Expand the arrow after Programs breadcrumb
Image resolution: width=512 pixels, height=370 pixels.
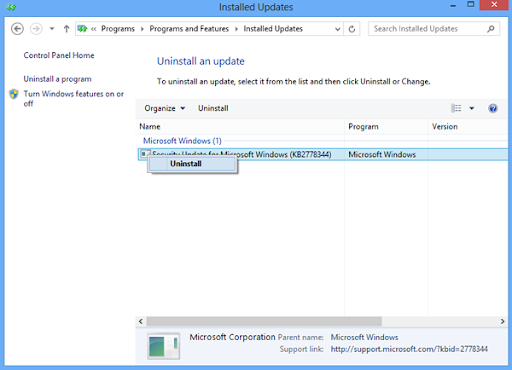point(142,29)
